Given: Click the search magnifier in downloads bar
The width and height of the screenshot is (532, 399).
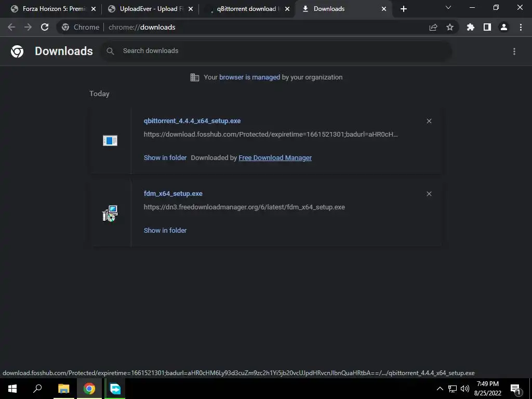Looking at the screenshot, I should 110,51.
